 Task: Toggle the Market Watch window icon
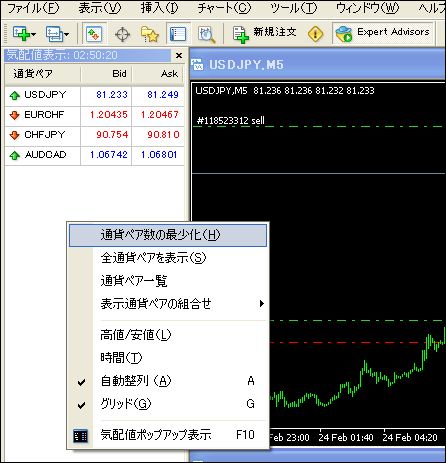(x=94, y=34)
